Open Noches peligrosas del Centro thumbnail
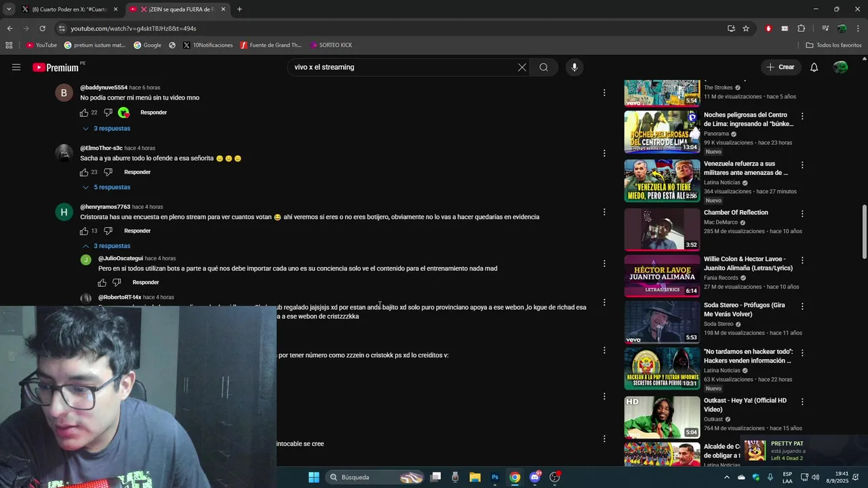The height and width of the screenshot is (488, 868). pos(662,131)
